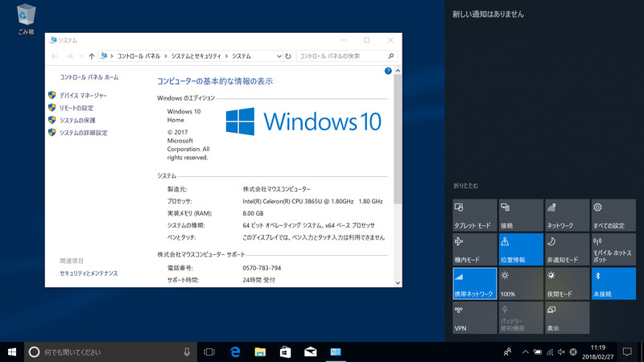Expand the chevron after コントロール パネル
The height and width of the screenshot is (362, 644).
(166, 56)
